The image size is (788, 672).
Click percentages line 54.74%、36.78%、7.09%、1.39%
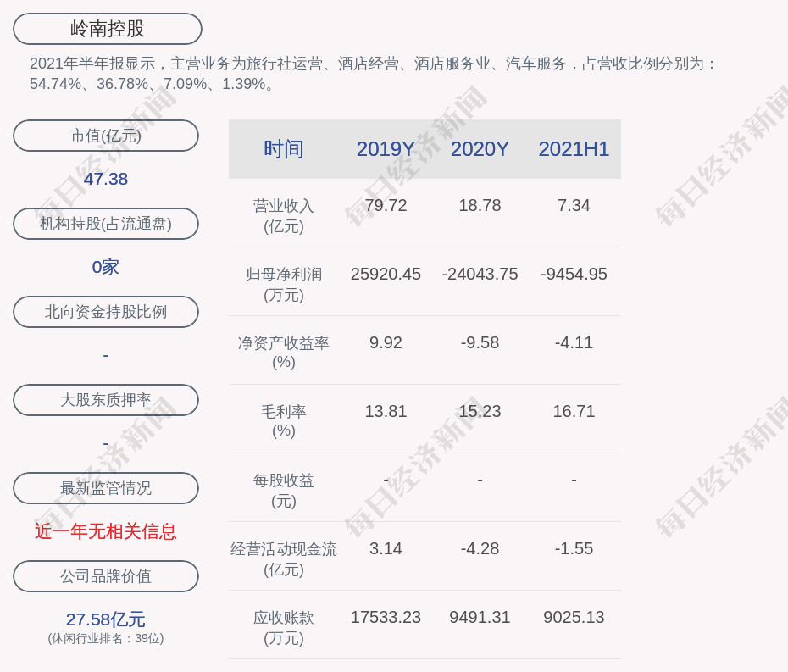click(x=152, y=84)
